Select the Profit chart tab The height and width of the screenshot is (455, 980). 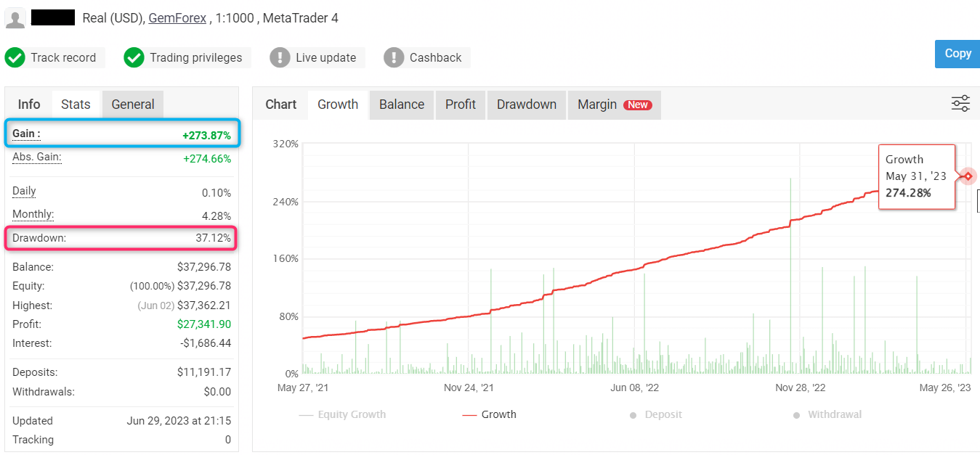(x=461, y=104)
